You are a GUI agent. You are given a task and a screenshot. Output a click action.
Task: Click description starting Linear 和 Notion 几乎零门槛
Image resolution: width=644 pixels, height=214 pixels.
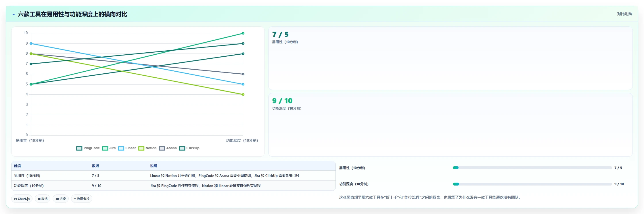pyautogui.click(x=225, y=176)
